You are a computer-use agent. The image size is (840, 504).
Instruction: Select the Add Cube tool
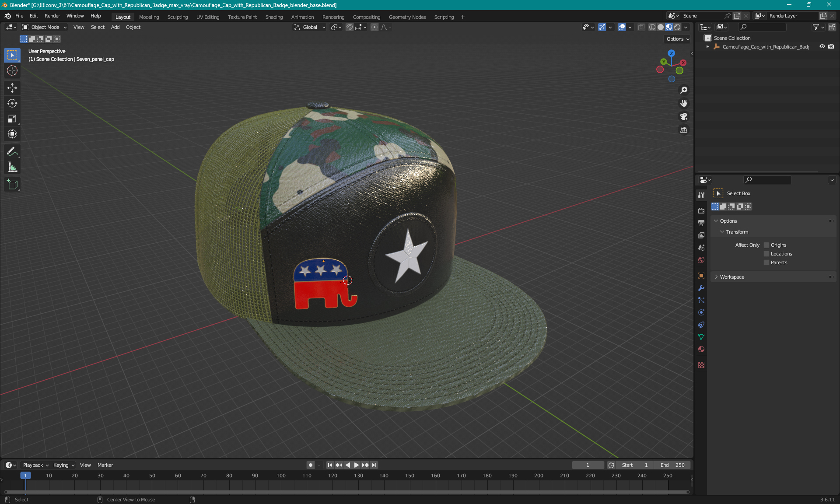pyautogui.click(x=12, y=185)
